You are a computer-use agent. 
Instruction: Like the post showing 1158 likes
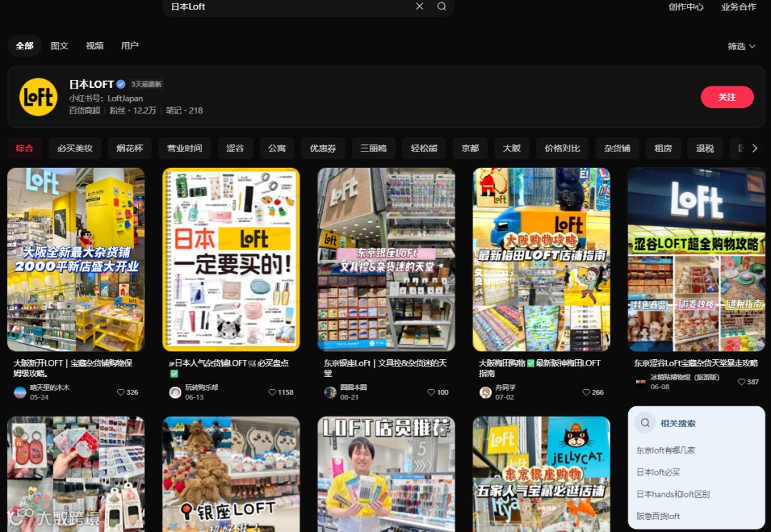[x=272, y=392]
